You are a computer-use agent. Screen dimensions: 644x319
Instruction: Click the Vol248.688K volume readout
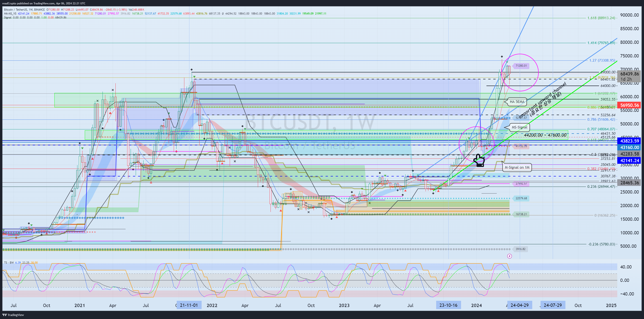(136, 9)
